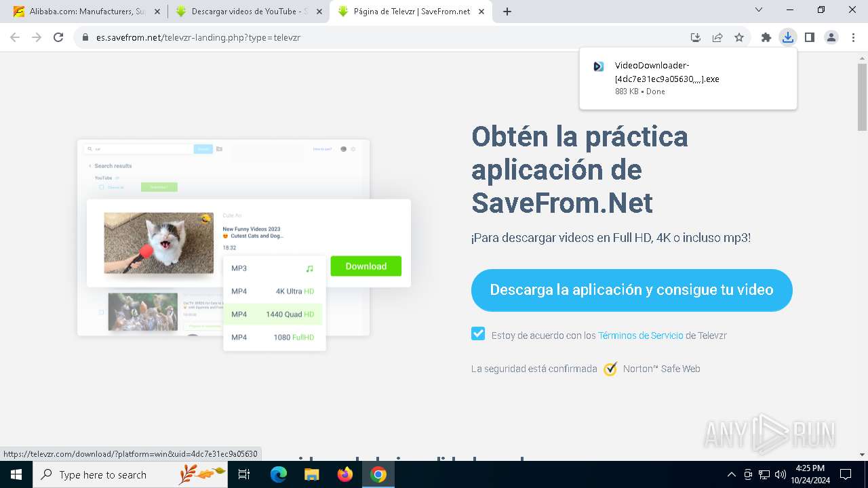Toggle the Chrome downloads icon

tap(787, 37)
